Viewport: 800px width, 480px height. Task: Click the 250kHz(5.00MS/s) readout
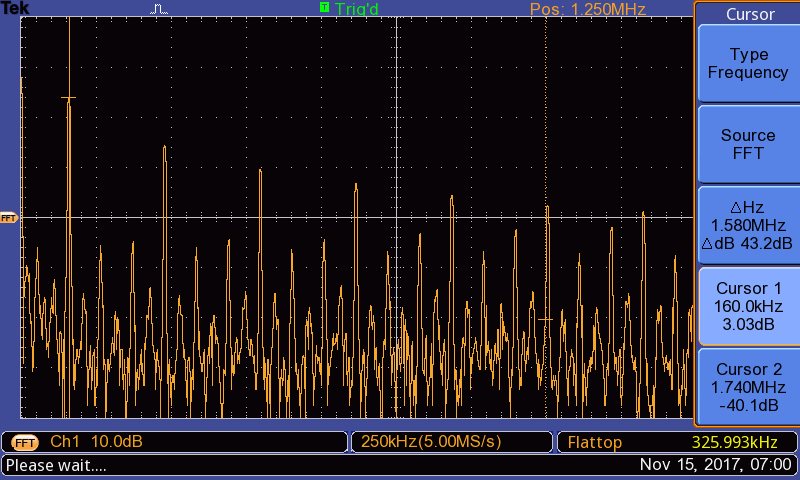click(431, 441)
